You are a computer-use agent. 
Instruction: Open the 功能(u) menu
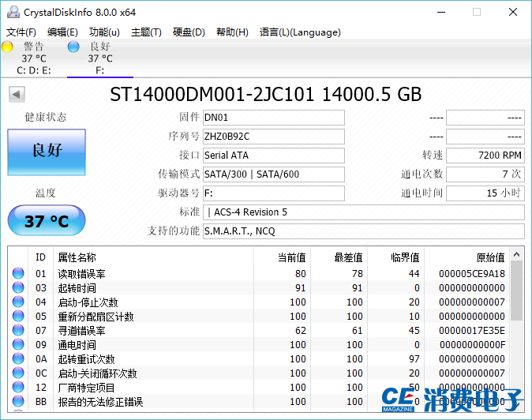pos(104,32)
